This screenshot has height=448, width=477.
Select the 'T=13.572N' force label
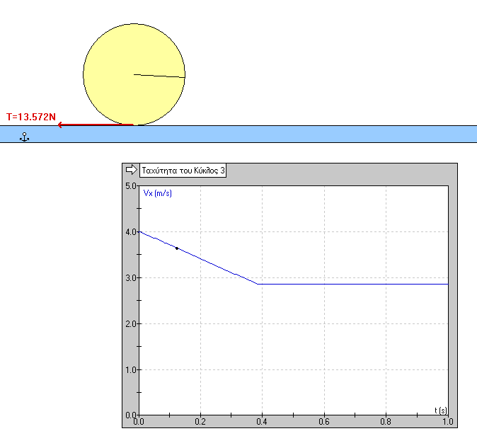click(31, 117)
